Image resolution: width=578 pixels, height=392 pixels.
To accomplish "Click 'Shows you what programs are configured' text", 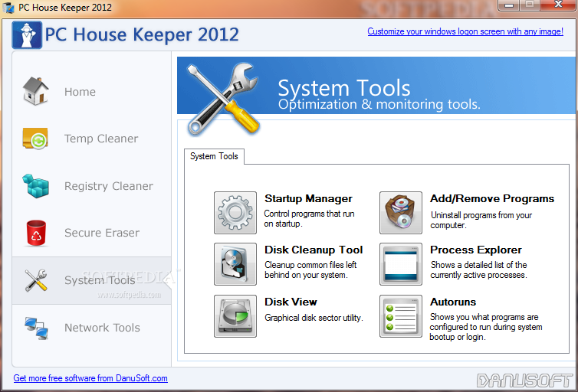I will [x=486, y=327].
